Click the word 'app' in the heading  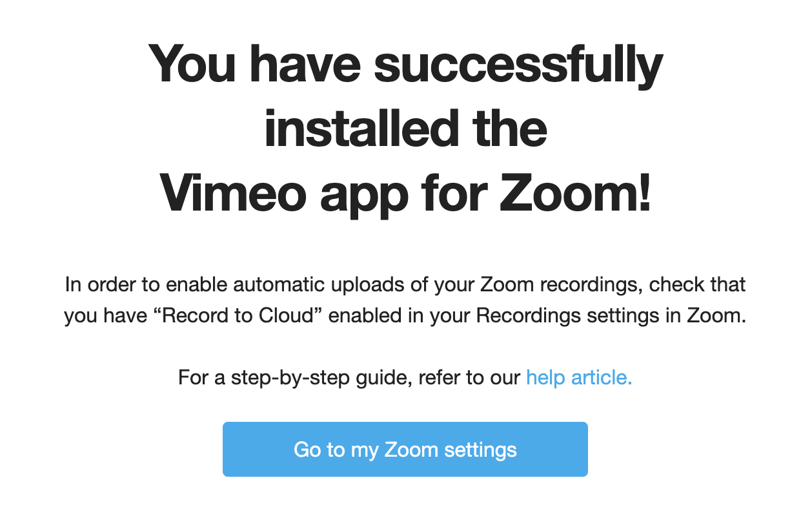[x=363, y=193]
